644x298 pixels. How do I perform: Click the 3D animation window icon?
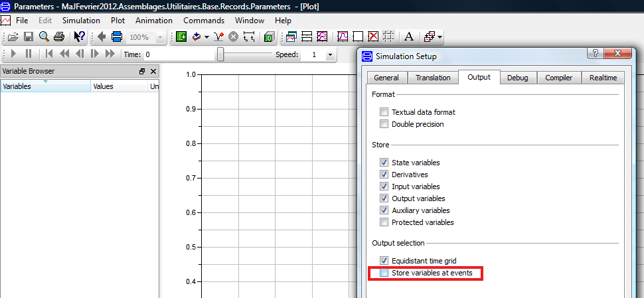(270, 37)
